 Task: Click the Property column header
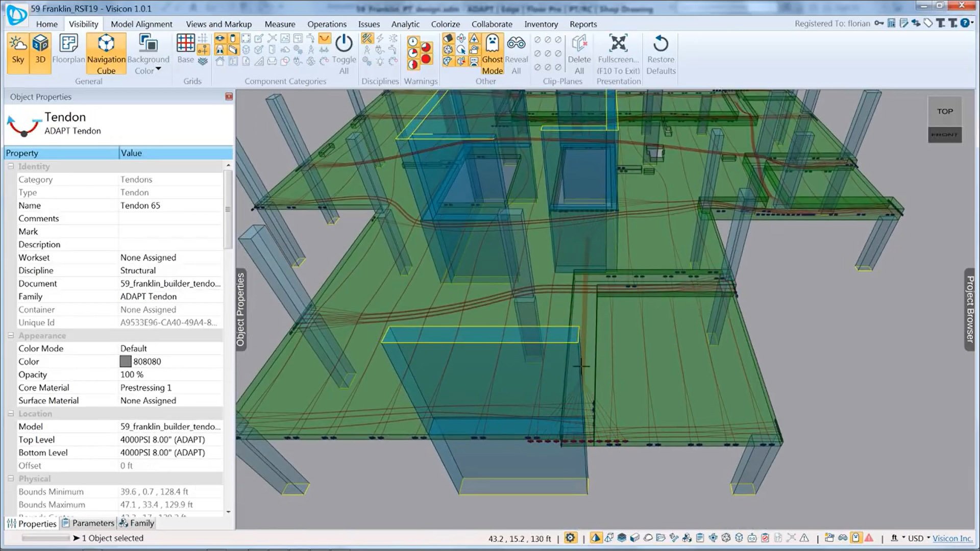click(x=61, y=153)
